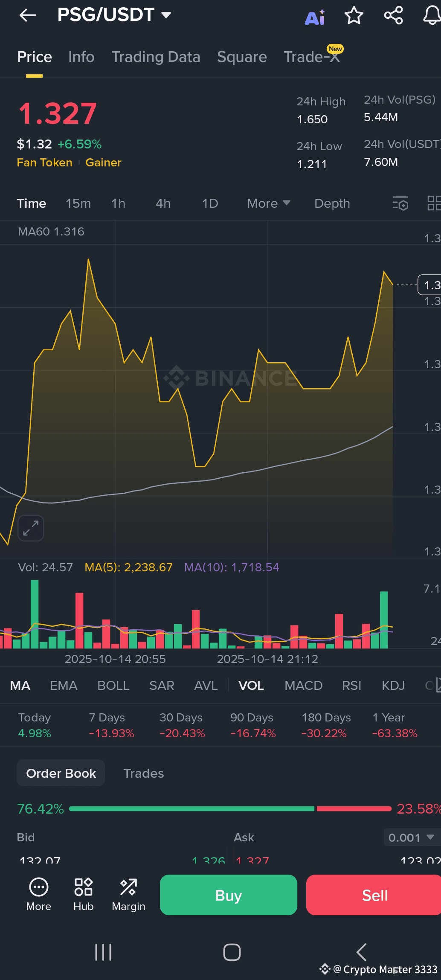The height and width of the screenshot is (980, 441).
Task: Select the 15m interval
Action: tap(78, 204)
